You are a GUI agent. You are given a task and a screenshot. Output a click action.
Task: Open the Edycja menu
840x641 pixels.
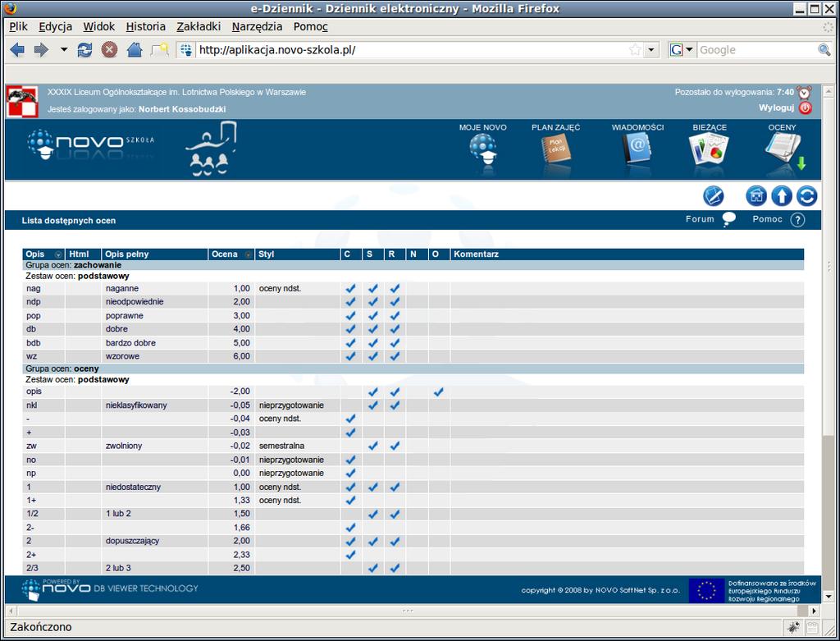click(x=55, y=26)
